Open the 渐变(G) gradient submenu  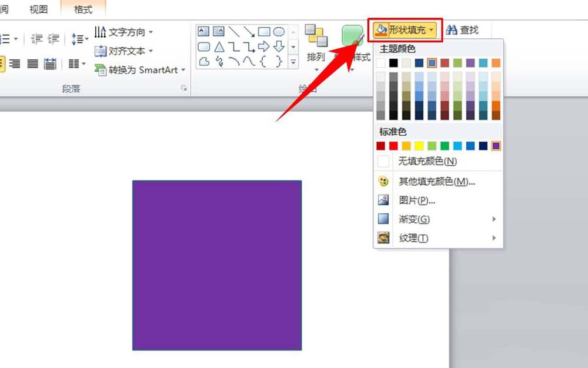(x=439, y=219)
